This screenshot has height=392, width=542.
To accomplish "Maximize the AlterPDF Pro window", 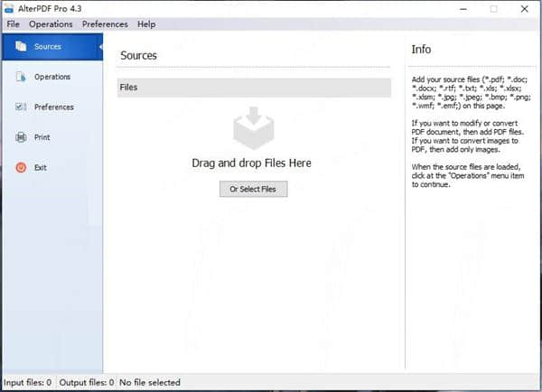I will click(x=493, y=8).
